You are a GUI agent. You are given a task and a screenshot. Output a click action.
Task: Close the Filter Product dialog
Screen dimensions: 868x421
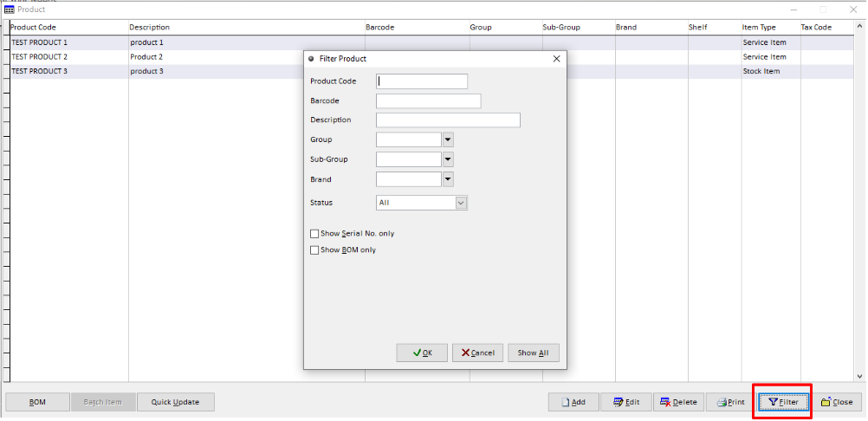tap(557, 59)
